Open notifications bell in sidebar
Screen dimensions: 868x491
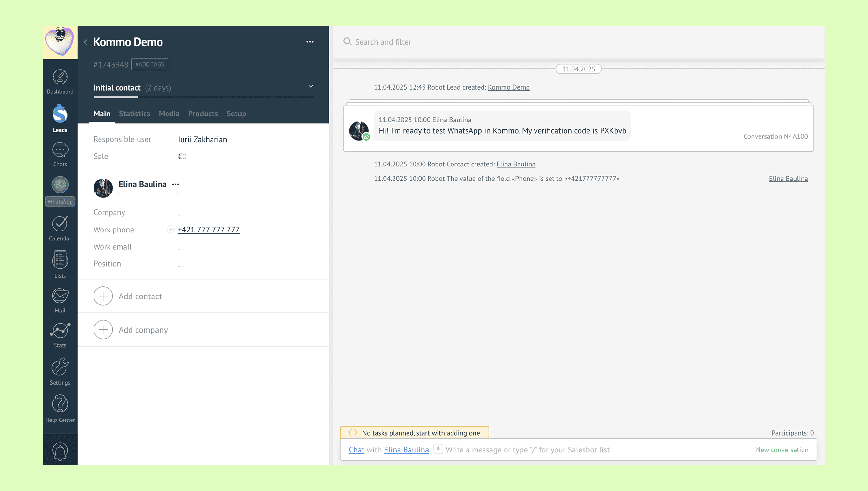coord(60,451)
